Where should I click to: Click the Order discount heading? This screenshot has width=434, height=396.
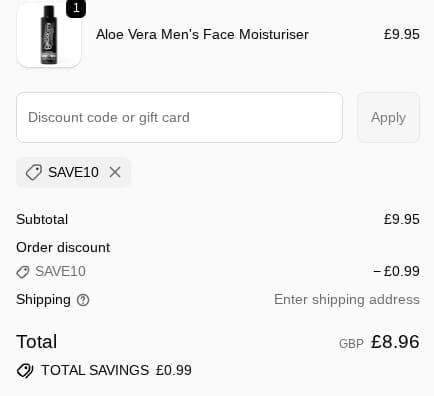tap(63, 247)
